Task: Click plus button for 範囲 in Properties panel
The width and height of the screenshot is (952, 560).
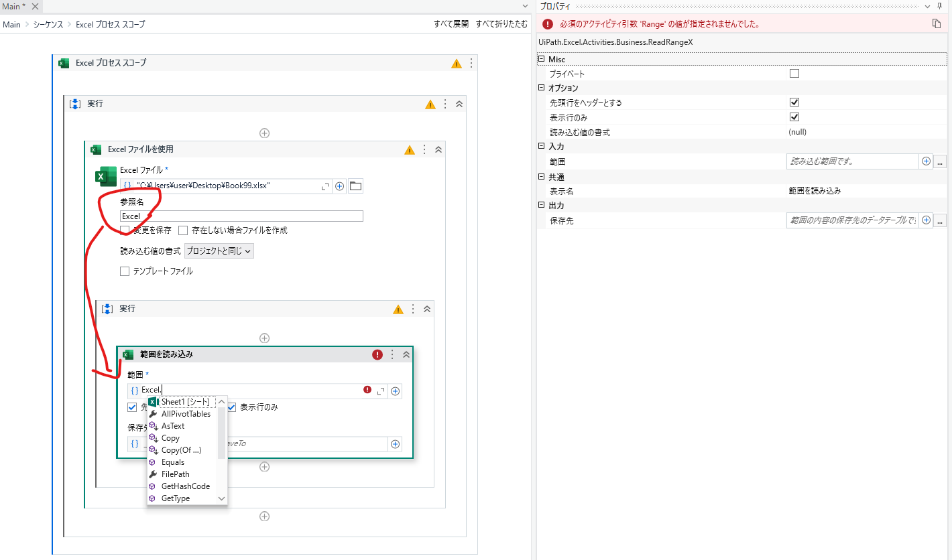Action: click(x=927, y=161)
